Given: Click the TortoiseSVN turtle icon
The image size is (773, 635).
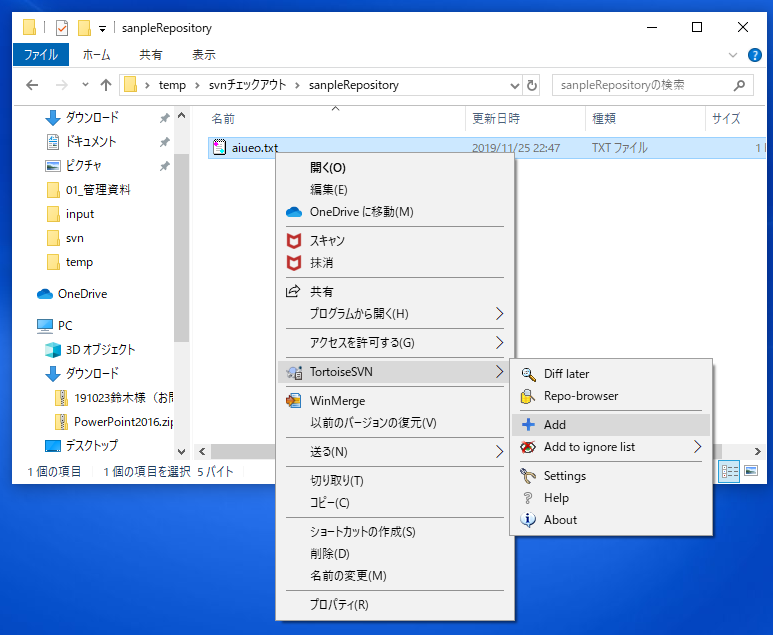Looking at the screenshot, I should coord(294,372).
